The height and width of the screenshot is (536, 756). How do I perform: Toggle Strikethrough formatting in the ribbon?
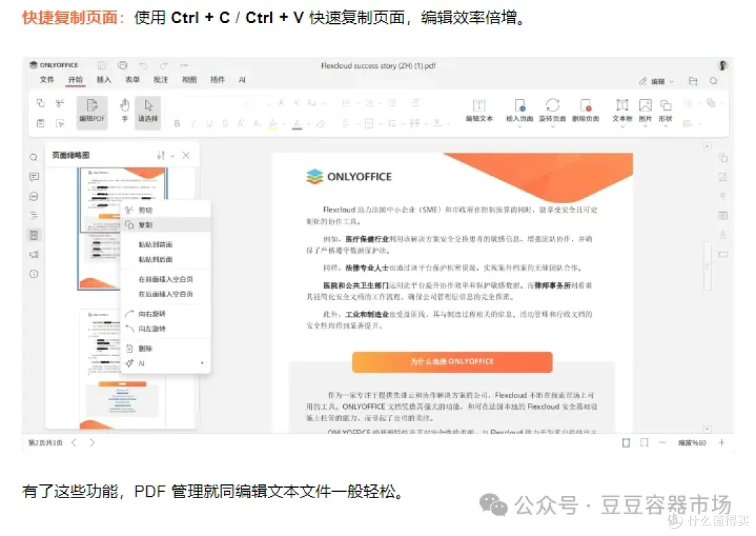point(225,124)
